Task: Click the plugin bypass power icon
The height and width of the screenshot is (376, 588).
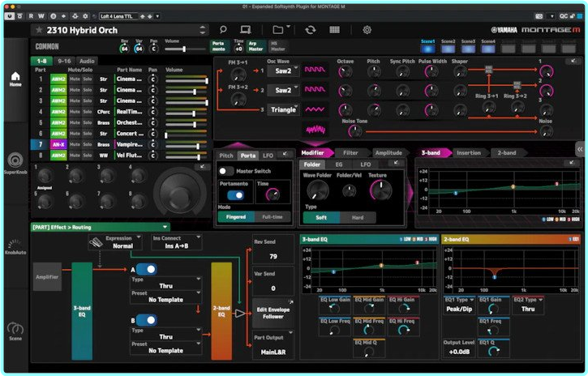Action: (10, 16)
